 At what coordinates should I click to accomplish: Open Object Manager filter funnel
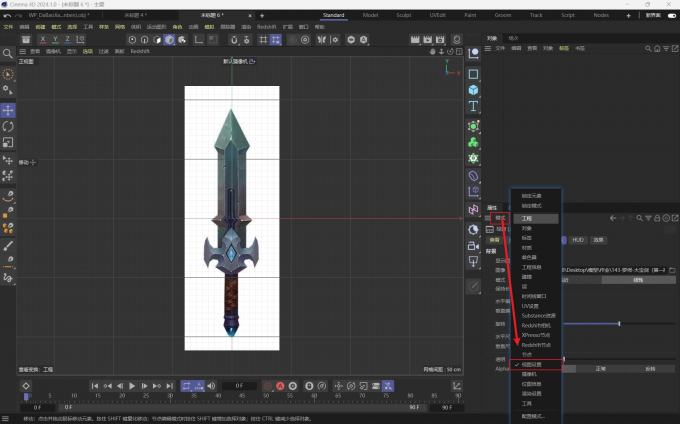[x=666, y=49]
